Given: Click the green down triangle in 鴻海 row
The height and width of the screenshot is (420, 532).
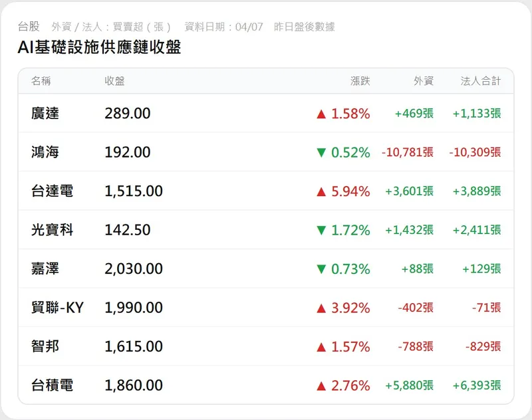Looking at the screenshot, I should coord(322,153).
